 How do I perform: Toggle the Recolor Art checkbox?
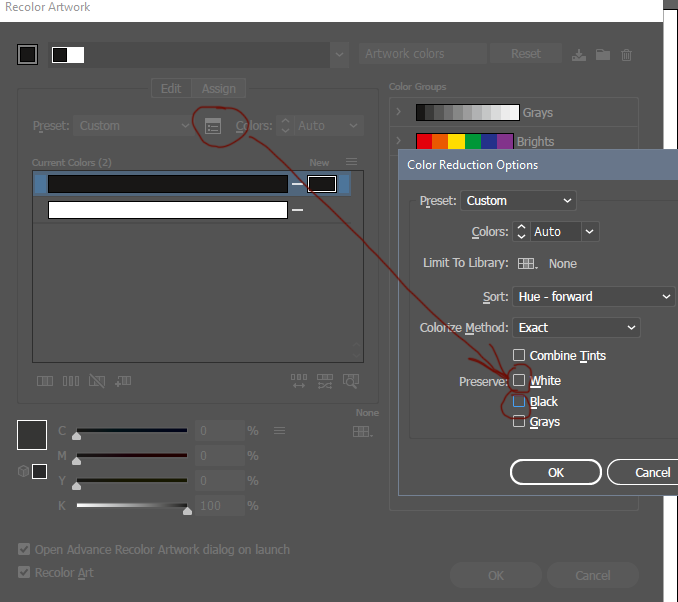(24, 572)
